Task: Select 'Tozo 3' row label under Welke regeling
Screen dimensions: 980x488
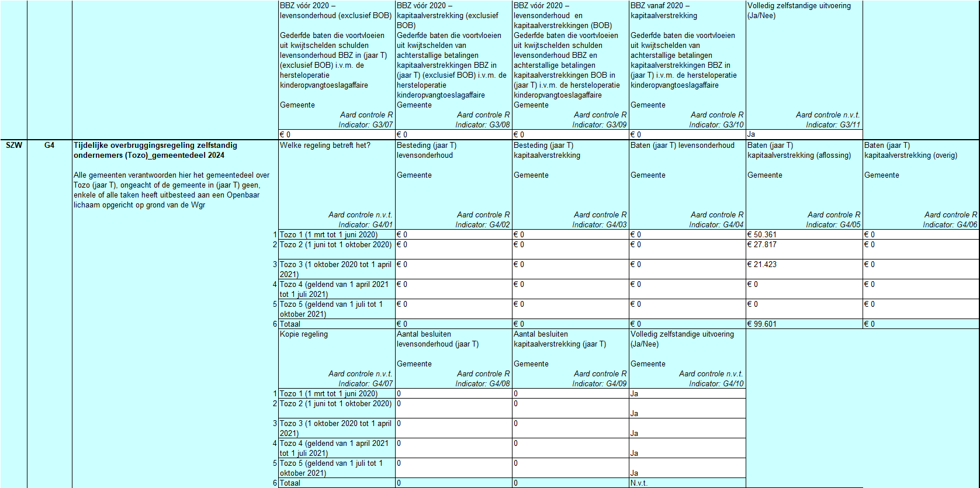Action: [337, 269]
